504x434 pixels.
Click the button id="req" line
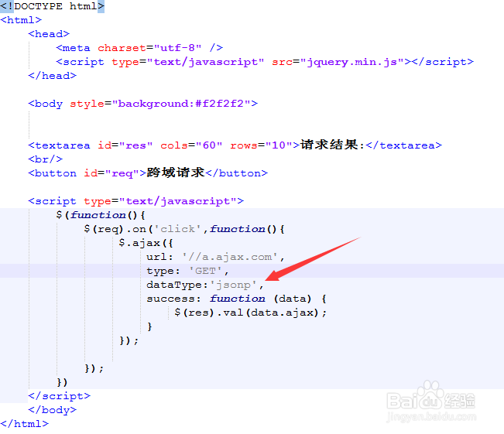[148, 173]
